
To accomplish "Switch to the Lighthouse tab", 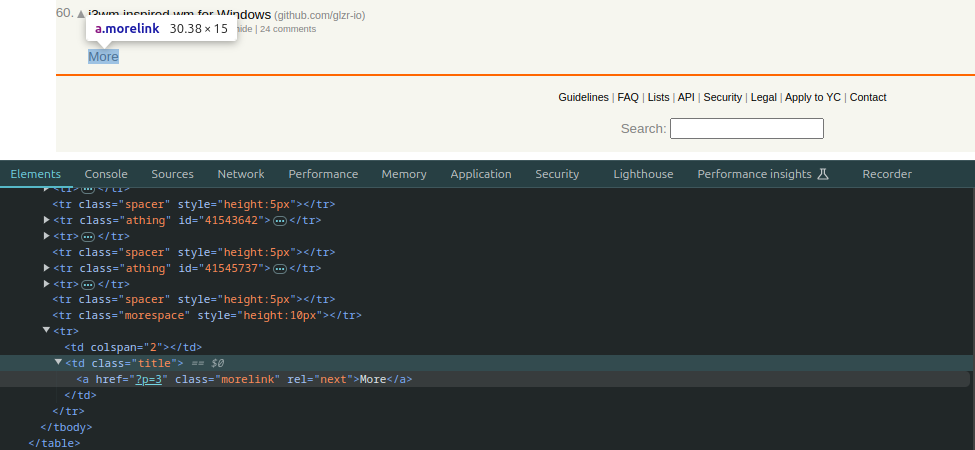I will click(643, 174).
